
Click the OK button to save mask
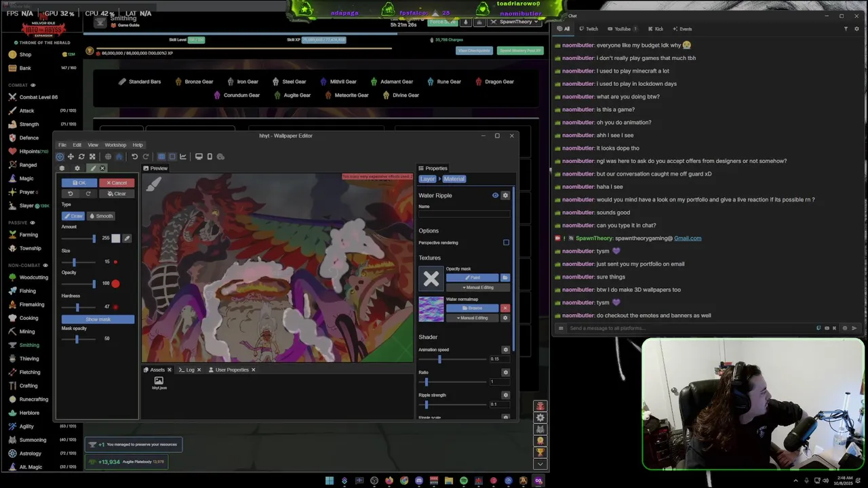(x=79, y=183)
